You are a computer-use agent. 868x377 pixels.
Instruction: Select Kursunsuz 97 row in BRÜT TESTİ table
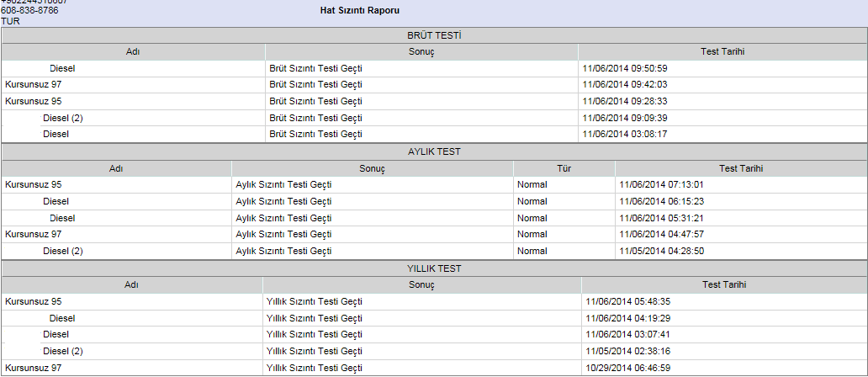pos(34,84)
